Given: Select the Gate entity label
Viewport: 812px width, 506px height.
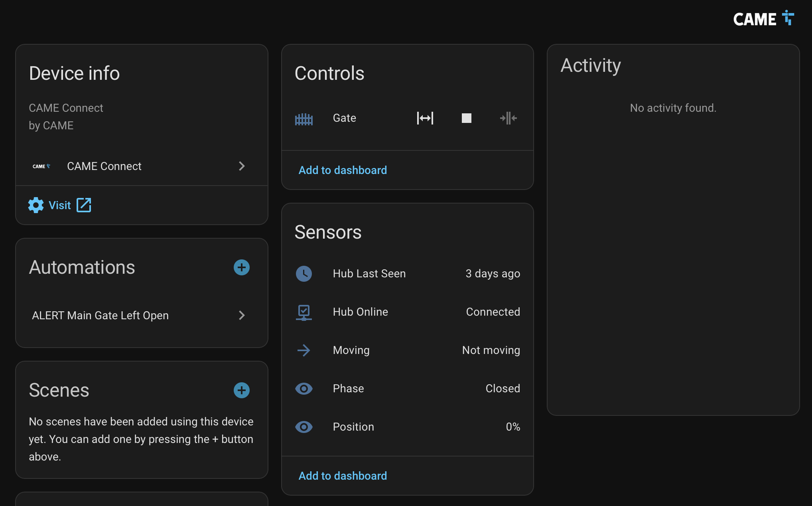Looking at the screenshot, I should (x=345, y=118).
